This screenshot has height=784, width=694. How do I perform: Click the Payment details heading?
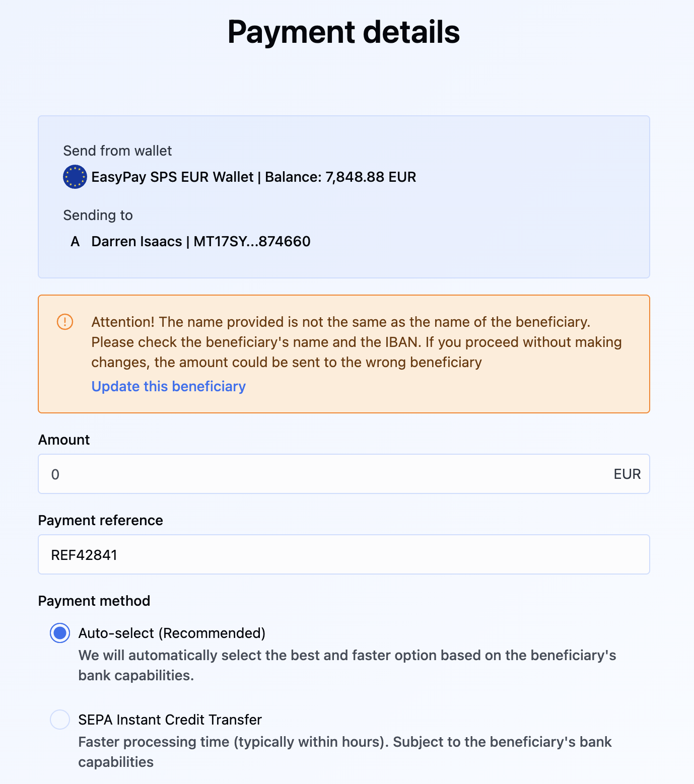coord(343,32)
